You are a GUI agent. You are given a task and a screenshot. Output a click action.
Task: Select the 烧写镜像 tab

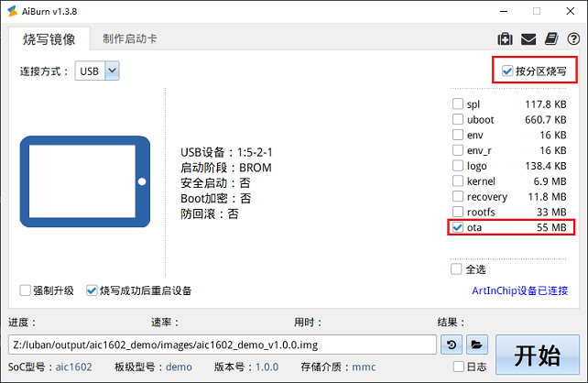pos(49,38)
